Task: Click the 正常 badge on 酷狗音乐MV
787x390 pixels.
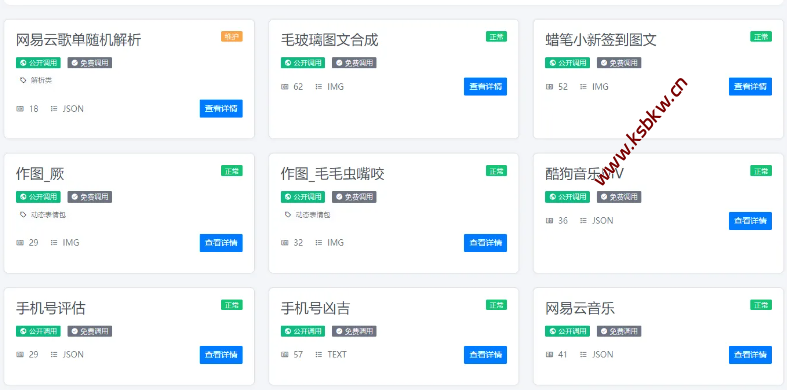Action: coord(761,171)
